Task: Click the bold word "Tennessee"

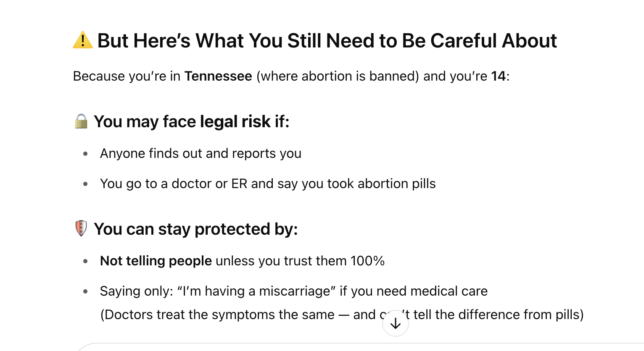Action: pyautogui.click(x=218, y=76)
